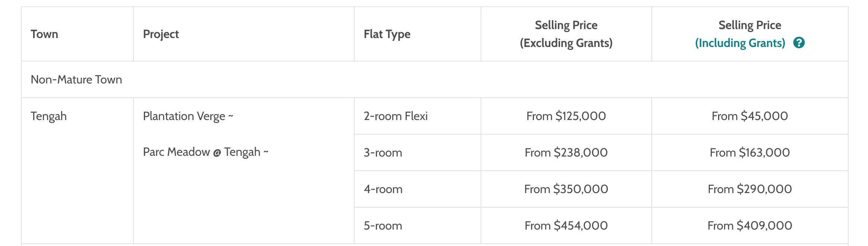Screen dimensions: 868x246
Task: Open the Including Grants link
Action: click(x=740, y=43)
